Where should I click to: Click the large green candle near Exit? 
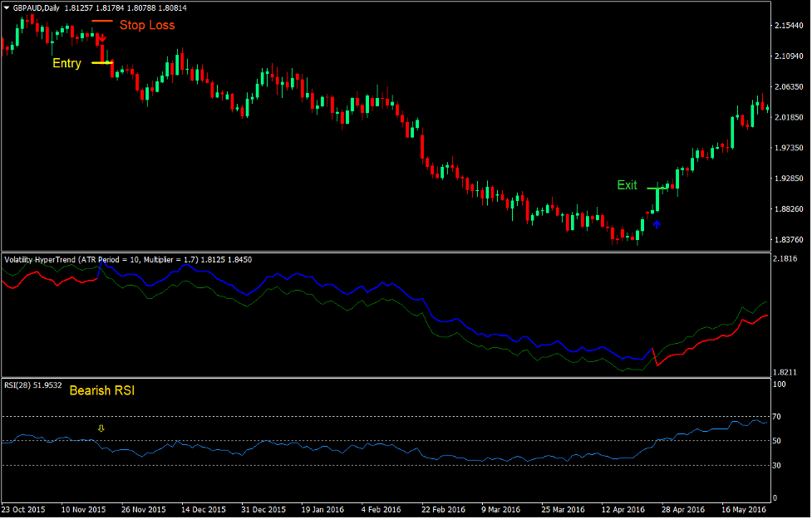click(x=657, y=198)
